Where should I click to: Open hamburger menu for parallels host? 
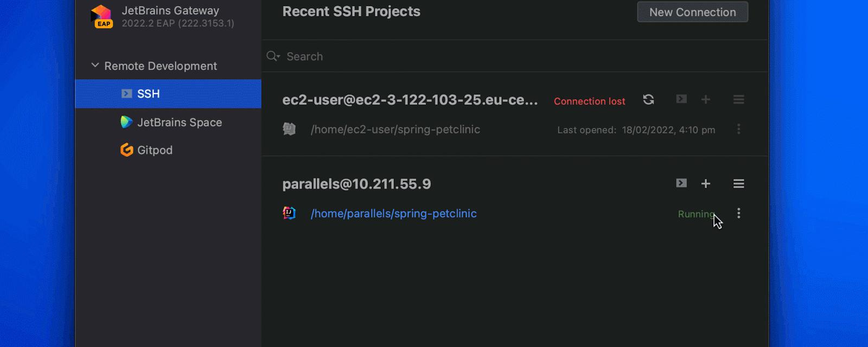tap(738, 184)
